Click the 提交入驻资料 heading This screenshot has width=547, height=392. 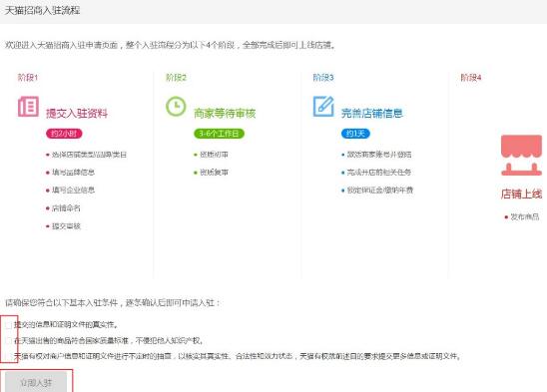pos(77,114)
